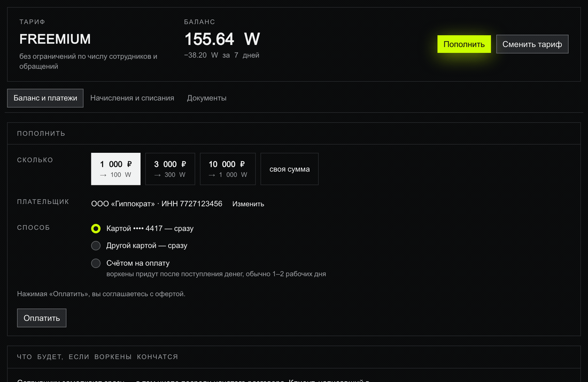
Task: Click the воркены придут после поступления денег note
Action: pyautogui.click(x=216, y=274)
